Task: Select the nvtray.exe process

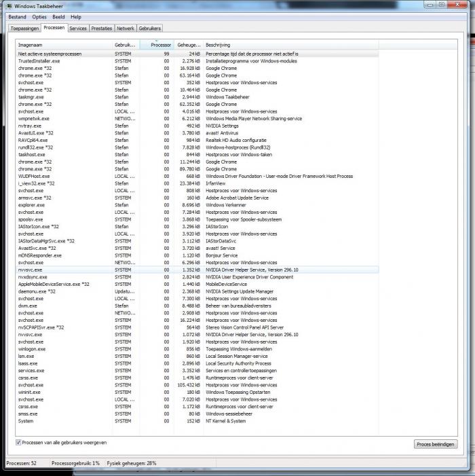Action: (197, 126)
